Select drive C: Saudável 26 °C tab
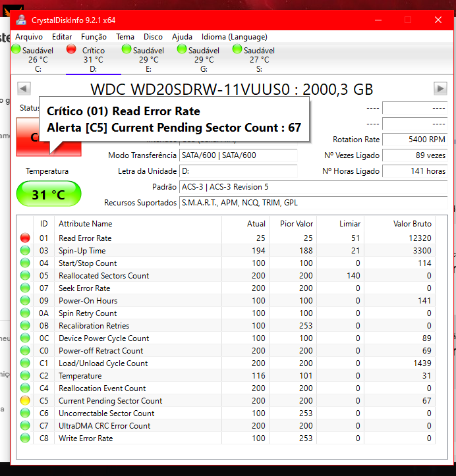The height and width of the screenshot is (476, 456). coord(38,59)
